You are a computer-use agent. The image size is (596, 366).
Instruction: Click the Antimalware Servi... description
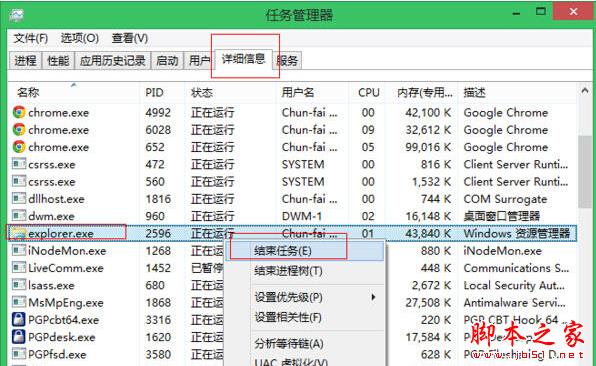pyautogui.click(x=515, y=303)
